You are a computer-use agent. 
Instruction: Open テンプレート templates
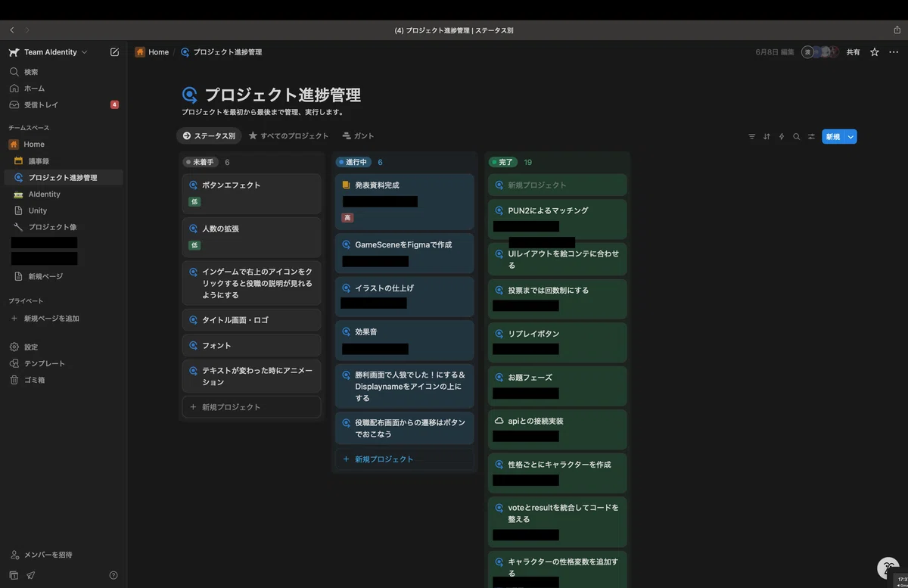coord(64,363)
